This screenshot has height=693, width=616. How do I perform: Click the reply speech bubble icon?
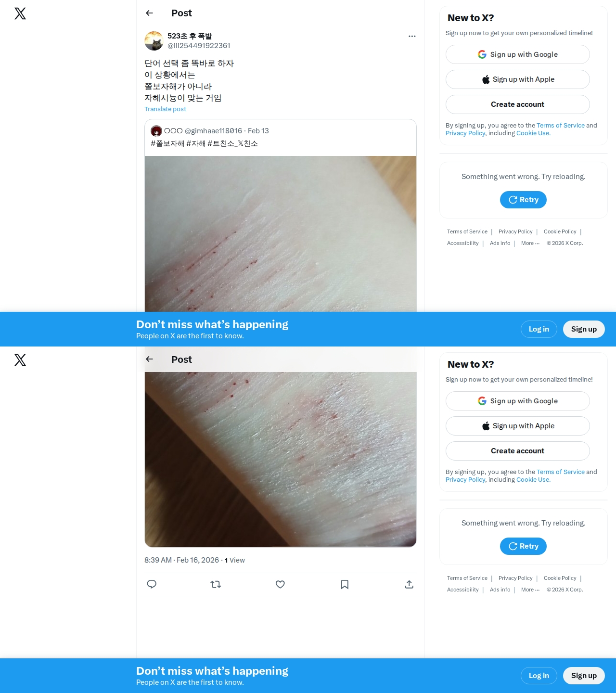152,584
